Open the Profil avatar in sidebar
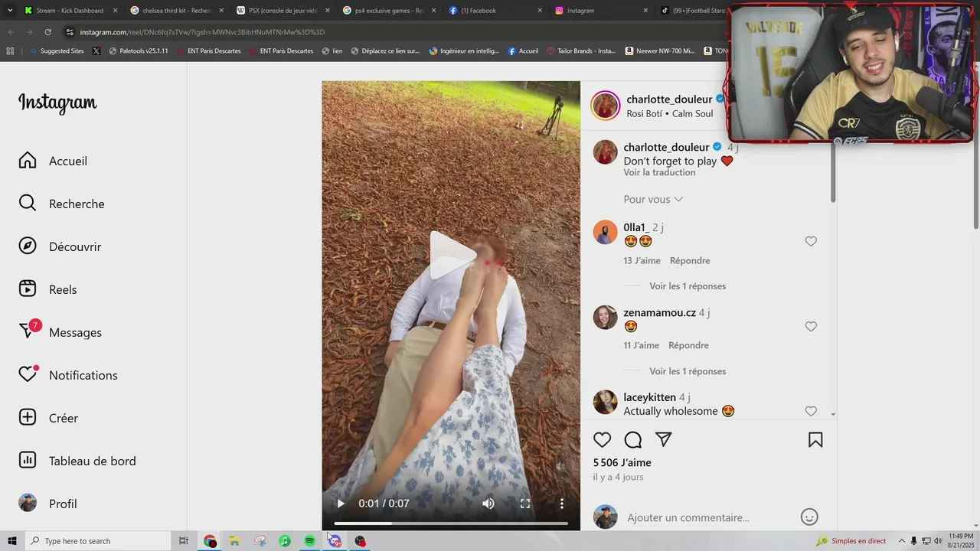This screenshot has height=551, width=980. [x=28, y=503]
